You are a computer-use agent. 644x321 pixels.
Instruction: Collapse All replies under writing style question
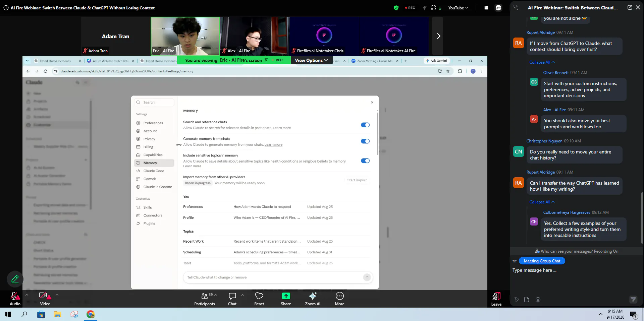[542, 202]
